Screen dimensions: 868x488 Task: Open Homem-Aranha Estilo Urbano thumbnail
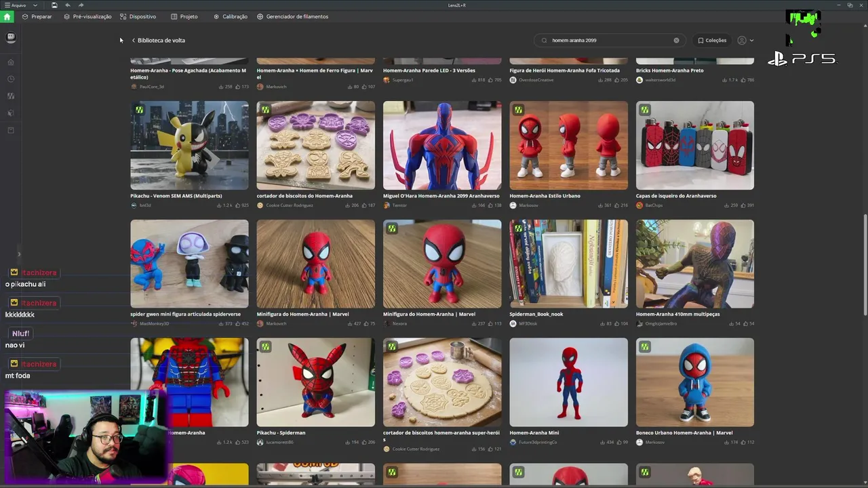pyautogui.click(x=568, y=146)
